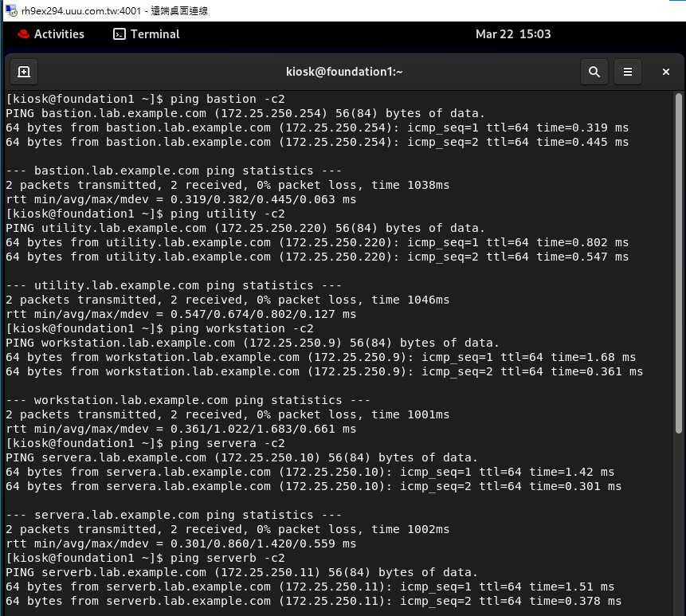Open a new terminal tab
Screen dimensions: 686x616
click(24, 72)
